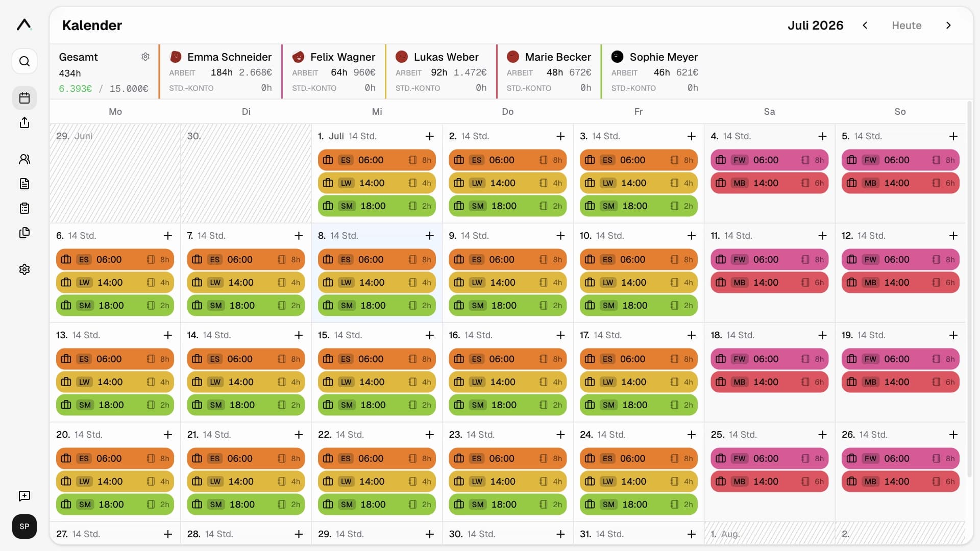Select the Sophie Meyer employee card

click(x=654, y=71)
